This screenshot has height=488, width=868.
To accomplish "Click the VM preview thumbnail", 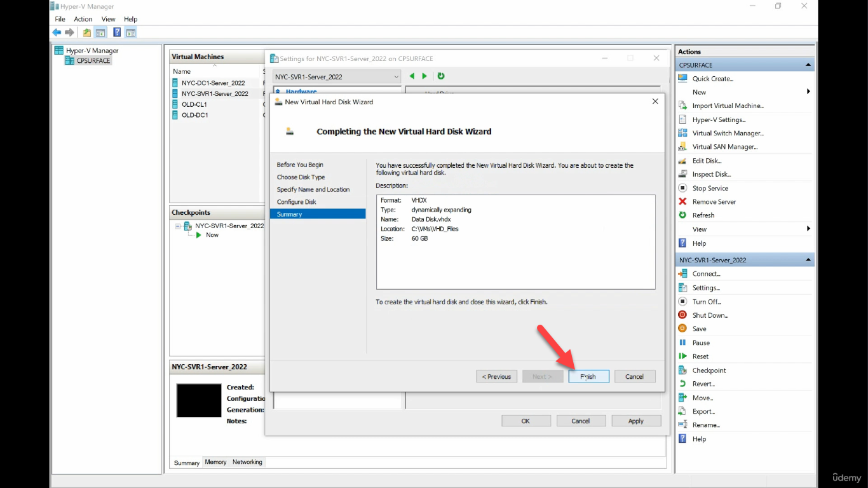I will pyautogui.click(x=199, y=400).
